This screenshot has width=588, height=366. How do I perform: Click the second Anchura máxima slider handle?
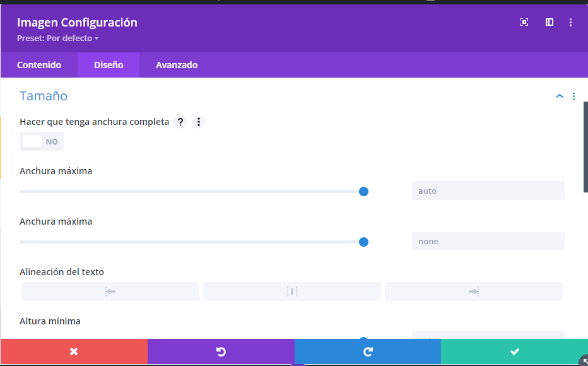click(363, 242)
